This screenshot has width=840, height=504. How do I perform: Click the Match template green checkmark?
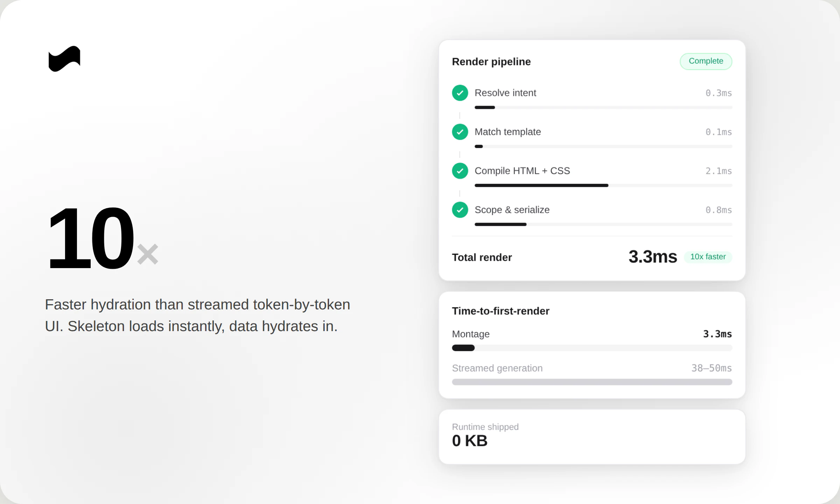[460, 132]
